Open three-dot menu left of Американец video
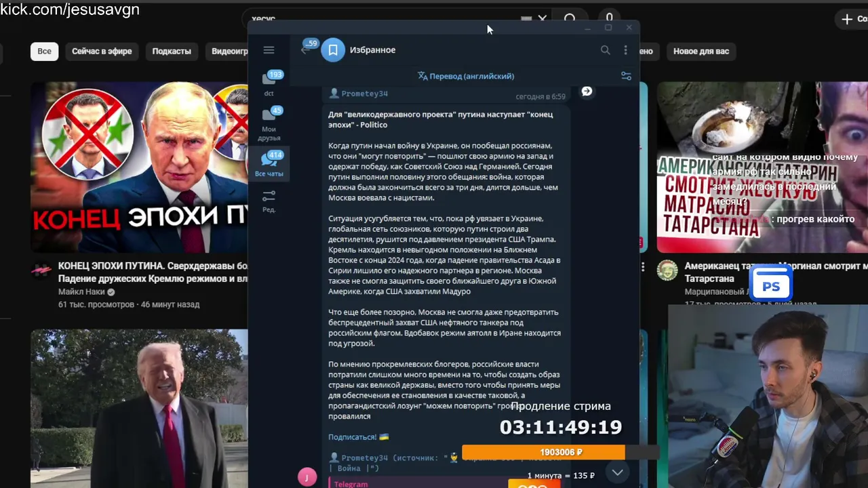Screen dimensions: 868x488 click(x=643, y=267)
